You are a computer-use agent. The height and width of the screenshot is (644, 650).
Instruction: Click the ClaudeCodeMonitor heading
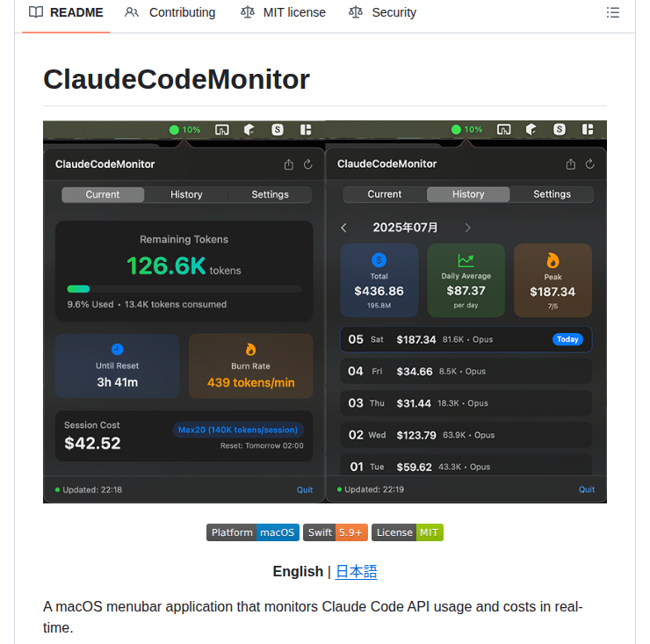(177, 79)
